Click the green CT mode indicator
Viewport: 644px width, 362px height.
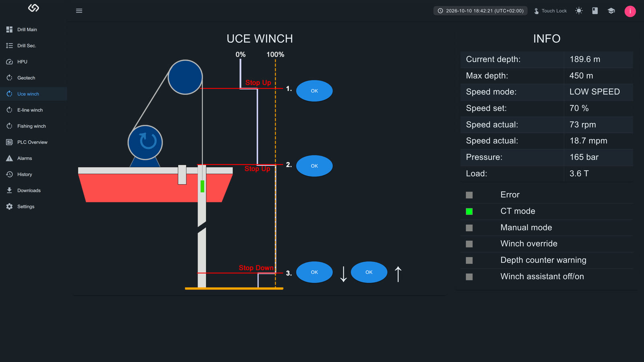pyautogui.click(x=469, y=212)
